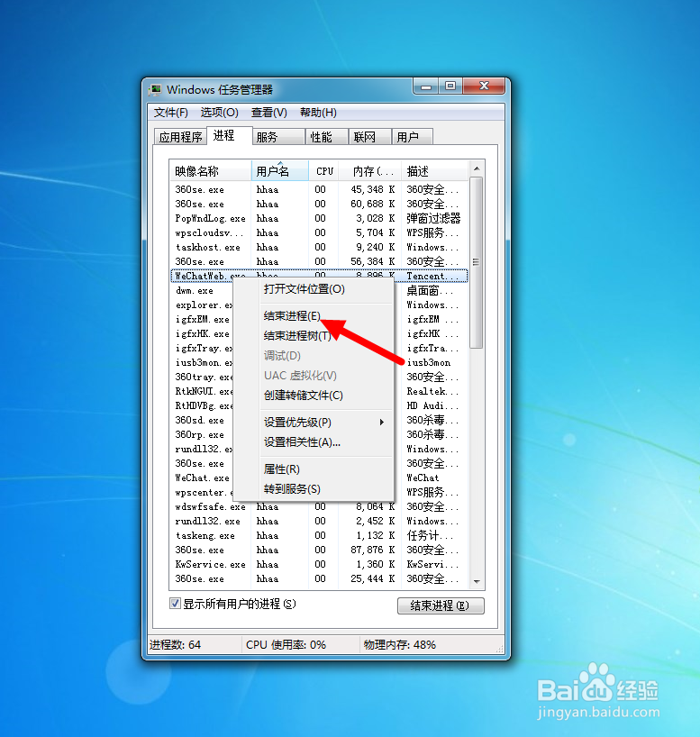Click the scrollbar up arrow
700x737 pixels.
477,168
